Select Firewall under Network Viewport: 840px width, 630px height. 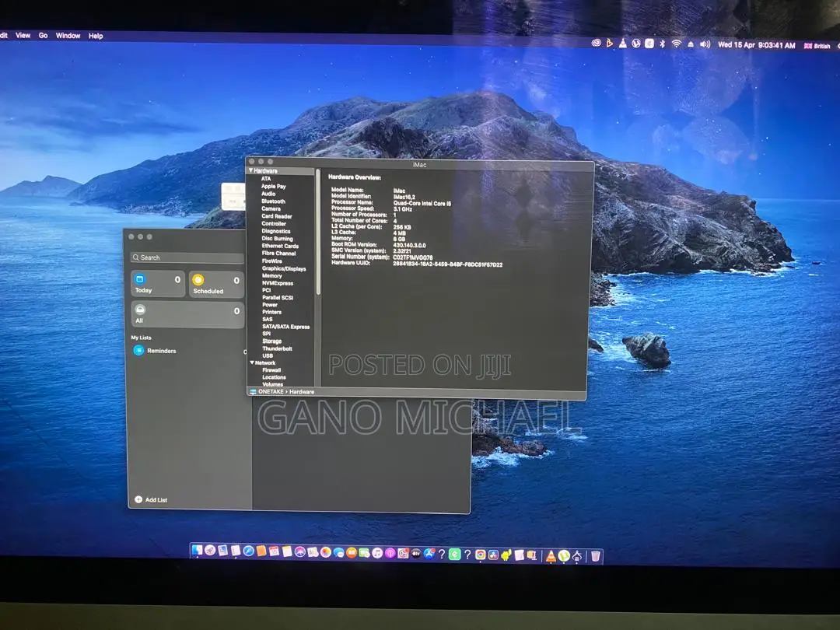271,370
